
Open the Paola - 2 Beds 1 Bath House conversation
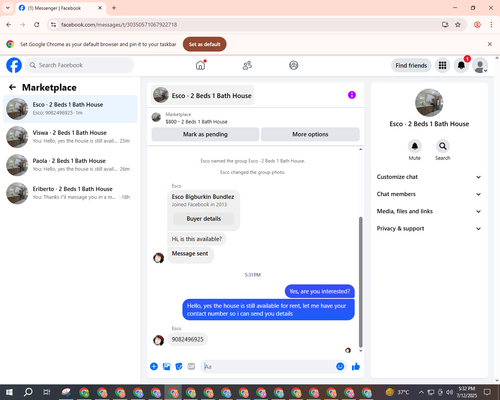click(x=70, y=165)
